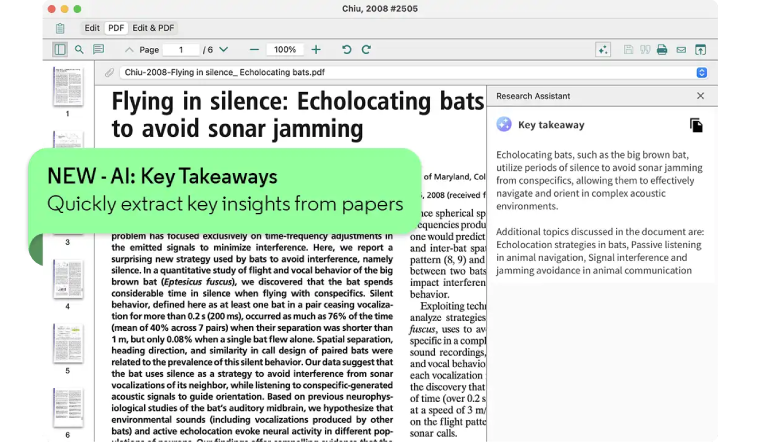The width and height of the screenshot is (760, 442).
Task: Copy the Key takeaway text
Action: tap(696, 125)
